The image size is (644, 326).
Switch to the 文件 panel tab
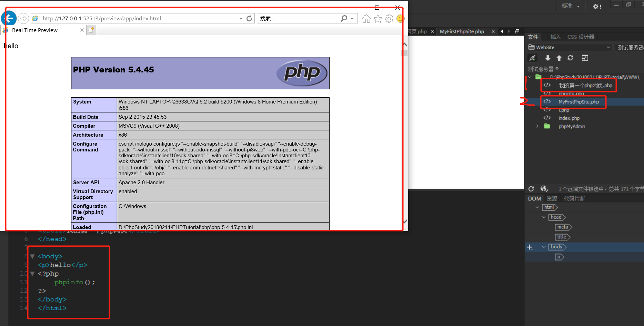(533, 37)
